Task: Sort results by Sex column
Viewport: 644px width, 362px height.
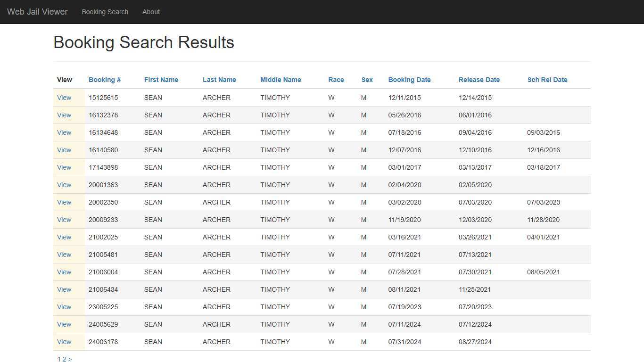Action: click(367, 80)
